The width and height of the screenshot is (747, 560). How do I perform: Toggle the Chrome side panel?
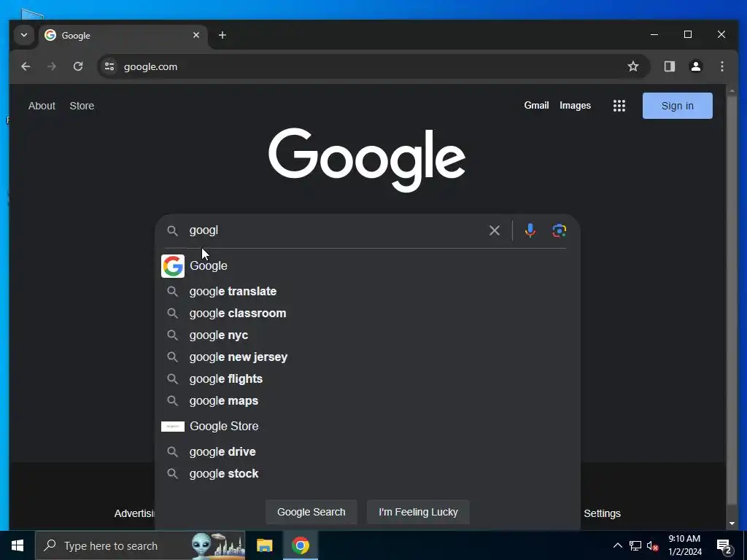(670, 66)
